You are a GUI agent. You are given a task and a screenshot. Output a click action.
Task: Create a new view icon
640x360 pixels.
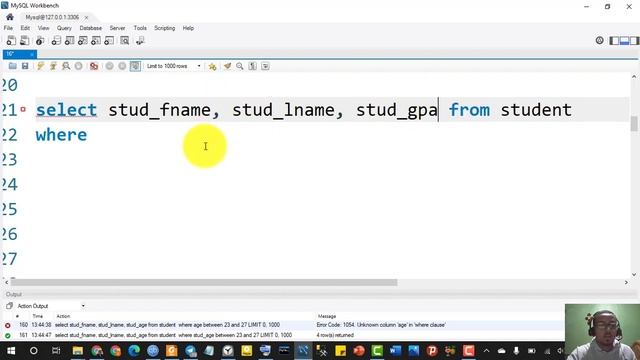(x=83, y=40)
